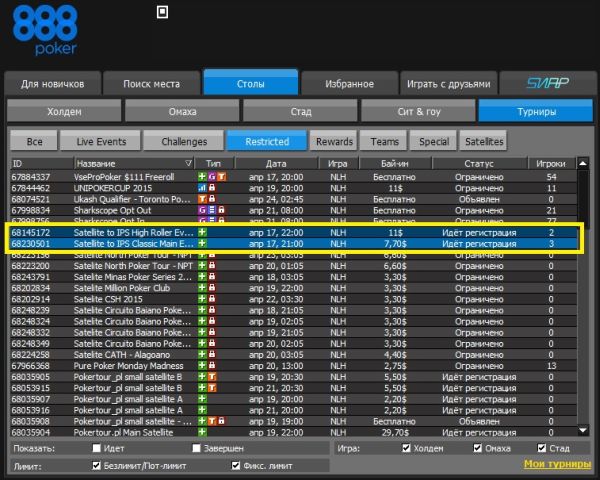
Task: Click the purple G icon in Sharkscope Opt Out row
Action: (x=202, y=210)
